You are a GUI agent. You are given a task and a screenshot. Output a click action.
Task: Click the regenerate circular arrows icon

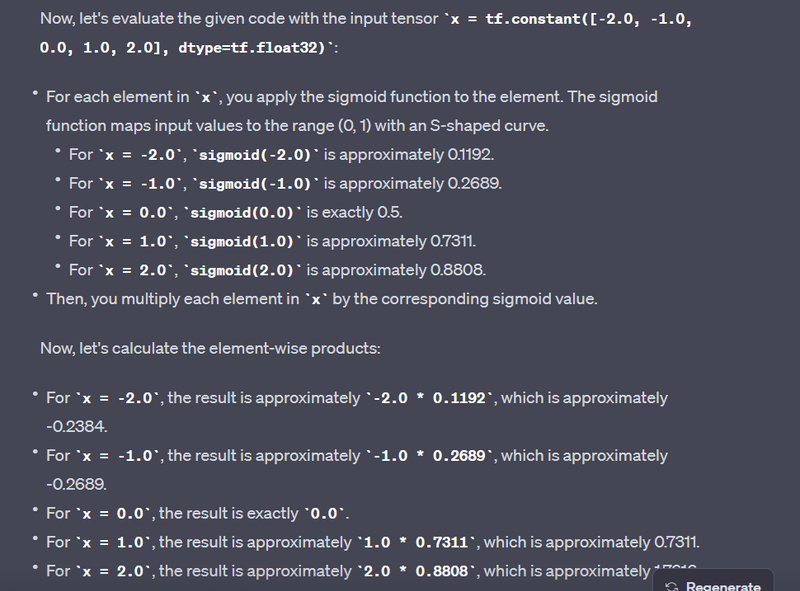[x=672, y=586]
